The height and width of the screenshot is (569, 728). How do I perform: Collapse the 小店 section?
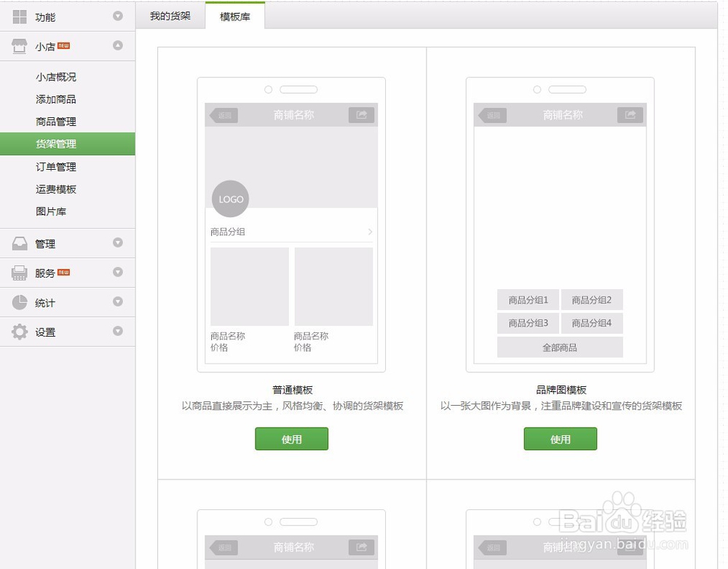[117, 45]
